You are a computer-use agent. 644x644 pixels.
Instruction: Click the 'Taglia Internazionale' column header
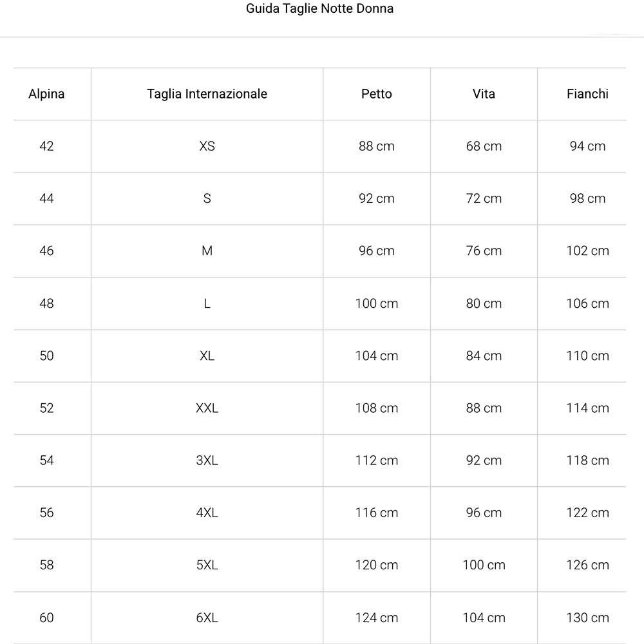207,94
